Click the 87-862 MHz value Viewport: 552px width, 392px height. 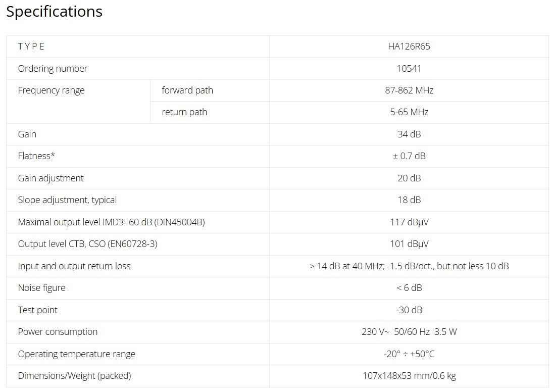click(409, 90)
